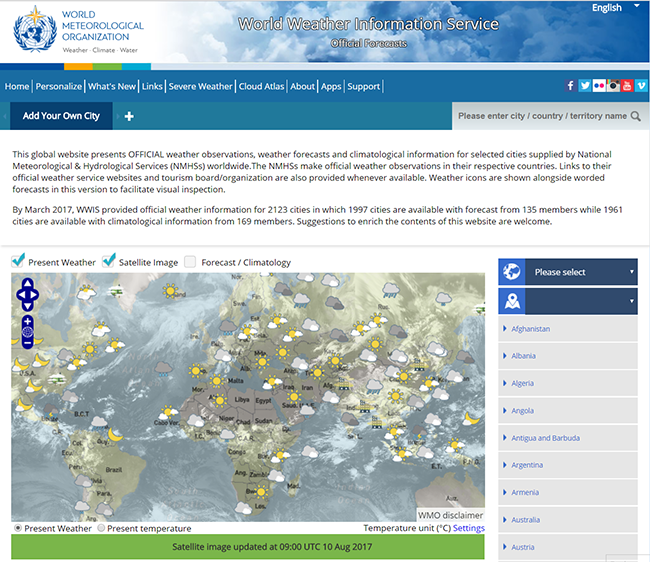
Task: Pan the map left with arrow
Action: [20, 295]
